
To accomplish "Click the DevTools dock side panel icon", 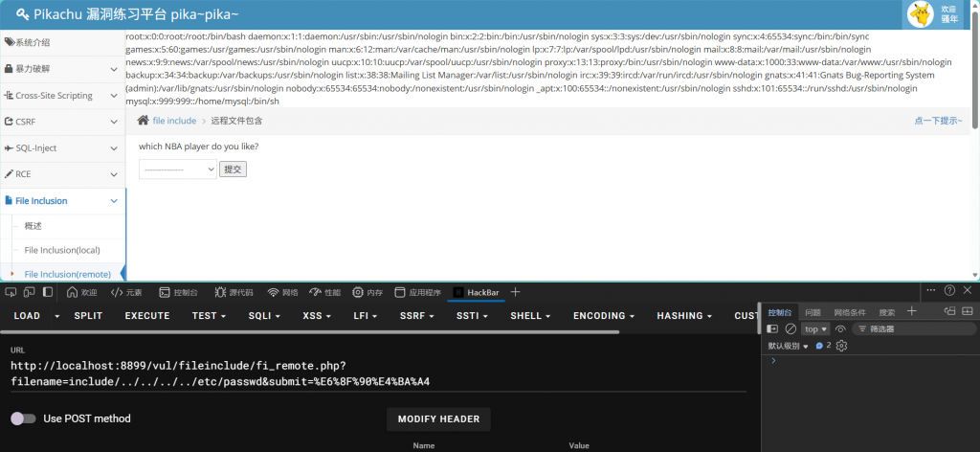I will click(x=48, y=292).
